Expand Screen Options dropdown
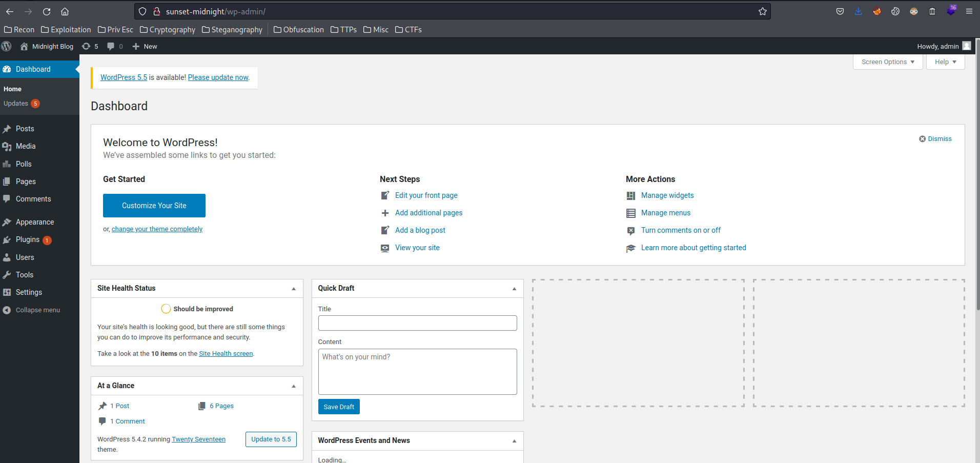 pos(888,62)
